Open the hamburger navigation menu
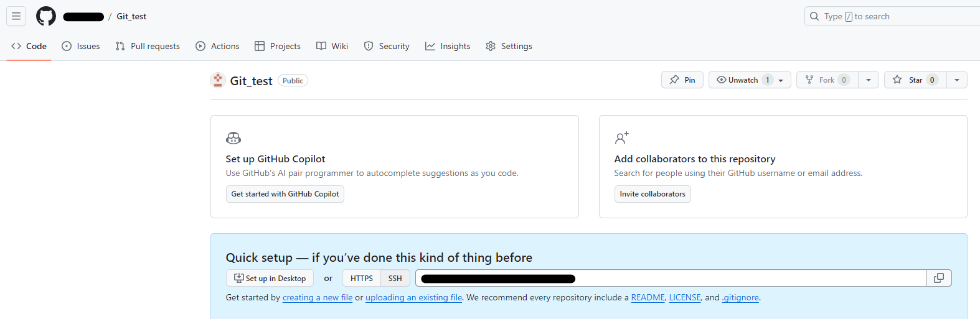This screenshot has height=319, width=980. click(16, 16)
